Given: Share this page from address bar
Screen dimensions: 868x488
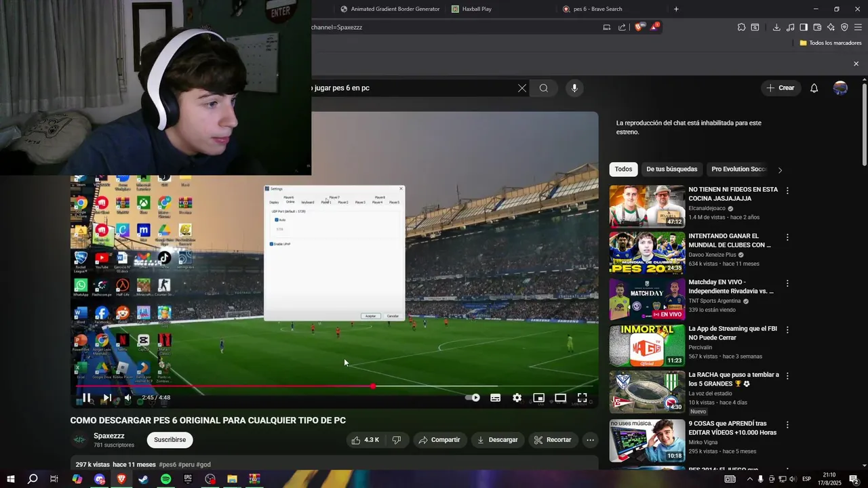Looking at the screenshot, I should click(622, 27).
